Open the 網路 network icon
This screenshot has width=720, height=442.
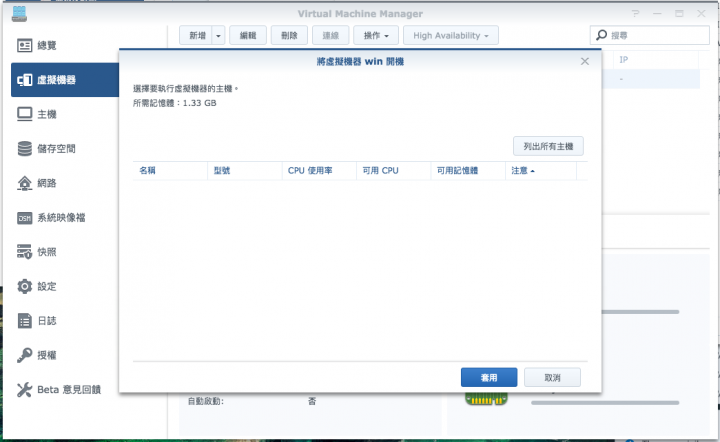tap(24, 183)
